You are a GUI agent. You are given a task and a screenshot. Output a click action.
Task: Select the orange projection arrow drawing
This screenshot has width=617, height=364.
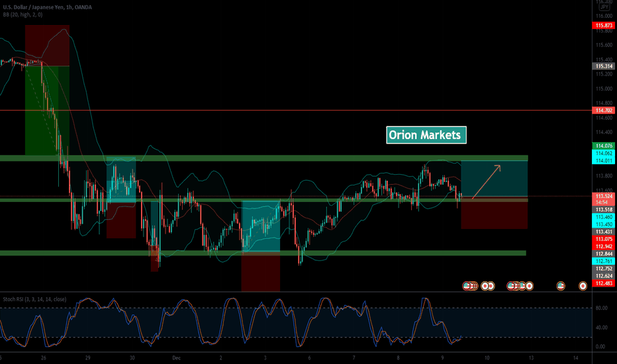click(x=486, y=182)
